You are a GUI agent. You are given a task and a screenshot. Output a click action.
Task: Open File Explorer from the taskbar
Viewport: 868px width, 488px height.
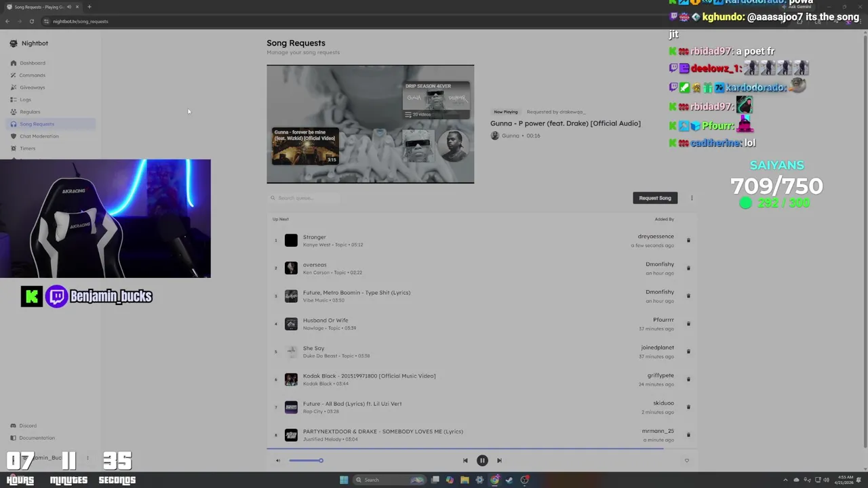[465, 480]
